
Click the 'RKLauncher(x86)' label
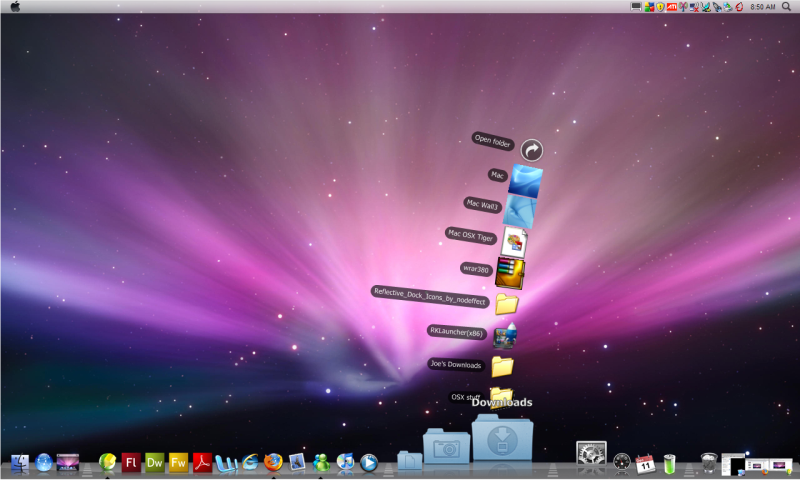point(456,332)
